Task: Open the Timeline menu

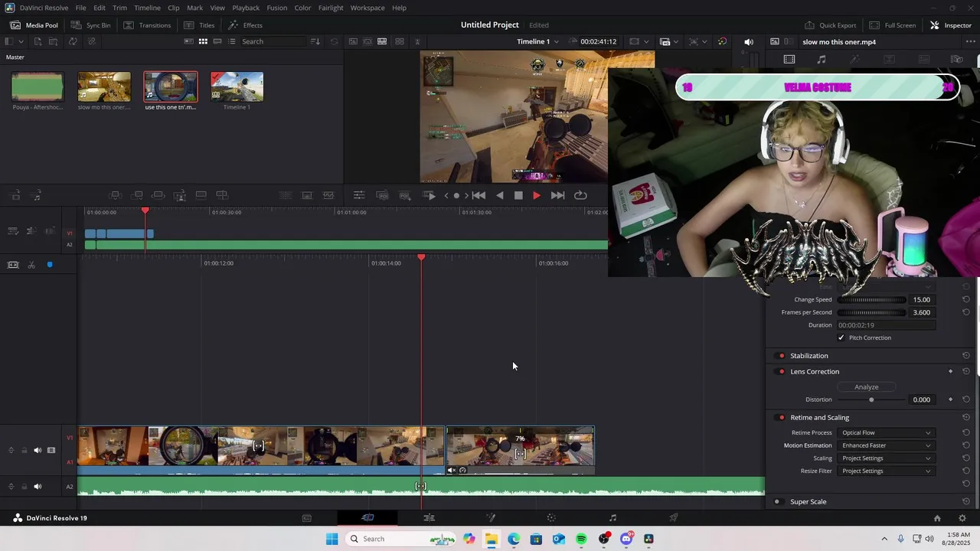Action: (x=147, y=8)
